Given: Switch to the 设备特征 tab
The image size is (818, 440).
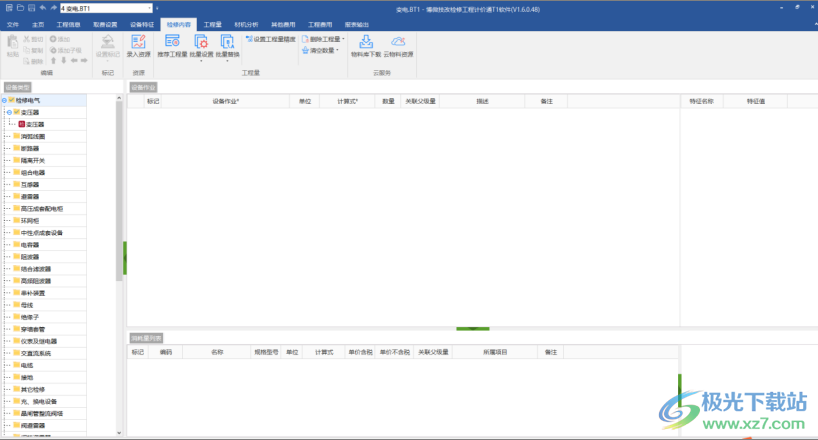Looking at the screenshot, I should click(142, 25).
